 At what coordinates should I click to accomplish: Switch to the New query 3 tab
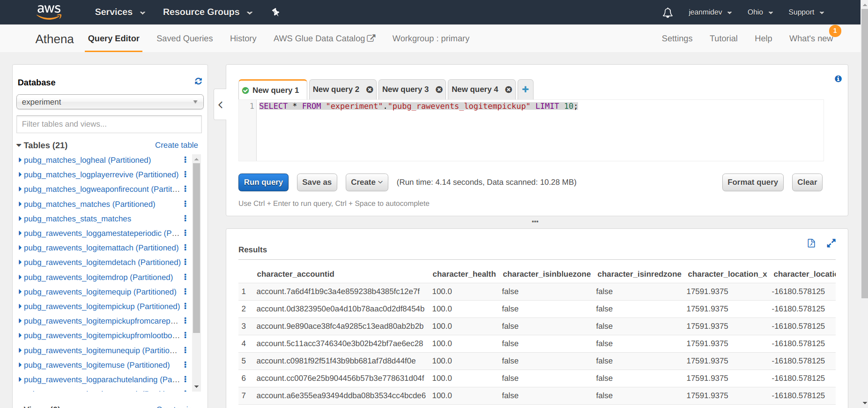pos(405,90)
